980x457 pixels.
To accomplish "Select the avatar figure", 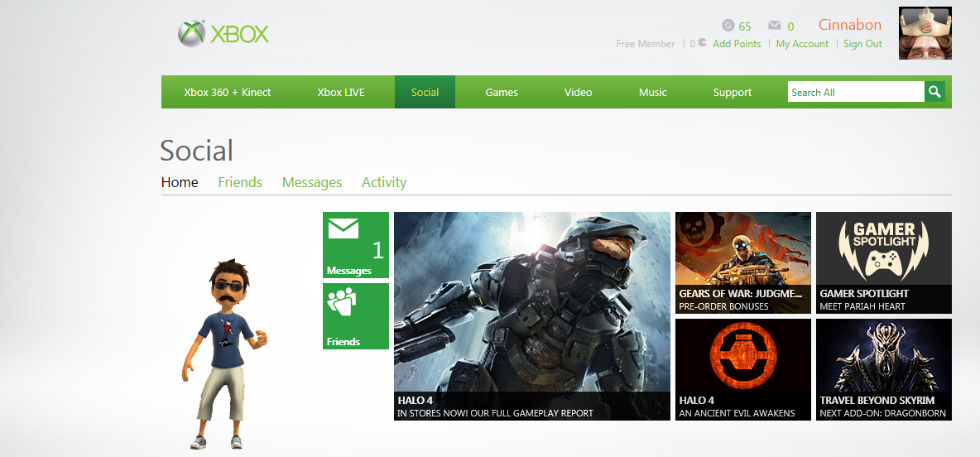I will pyautogui.click(x=224, y=354).
